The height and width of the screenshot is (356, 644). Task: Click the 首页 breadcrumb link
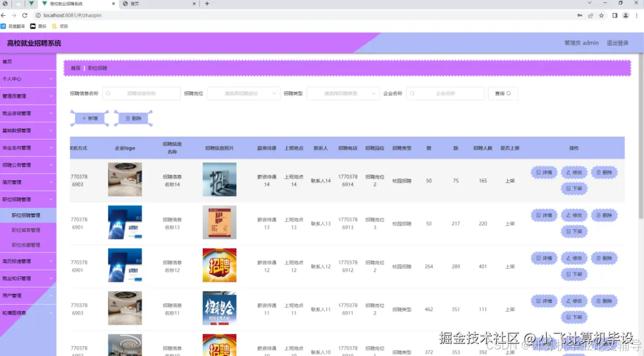coord(75,67)
